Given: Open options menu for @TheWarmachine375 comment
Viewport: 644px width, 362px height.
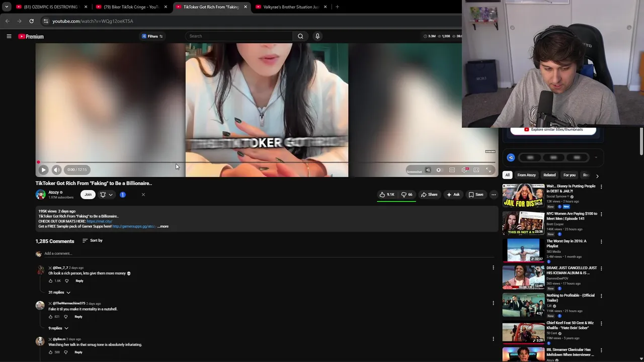Looking at the screenshot, I should (x=493, y=303).
